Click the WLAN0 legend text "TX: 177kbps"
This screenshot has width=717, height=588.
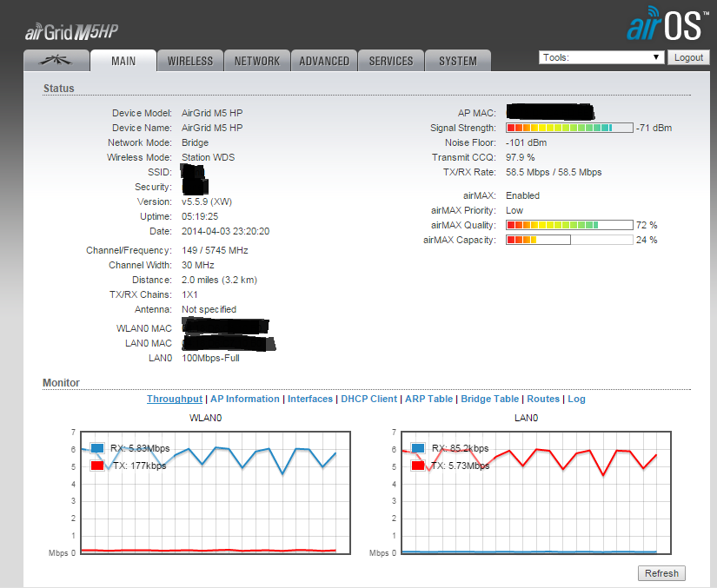coord(139,466)
